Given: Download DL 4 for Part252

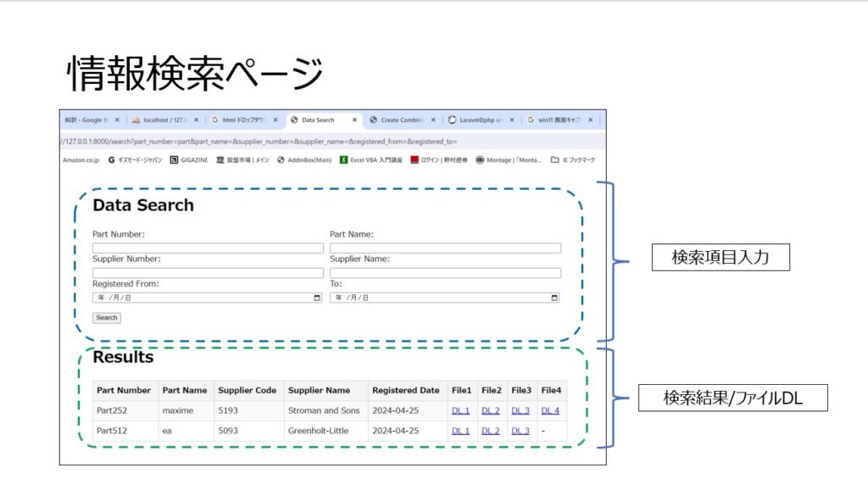Looking at the screenshot, I should [550, 410].
